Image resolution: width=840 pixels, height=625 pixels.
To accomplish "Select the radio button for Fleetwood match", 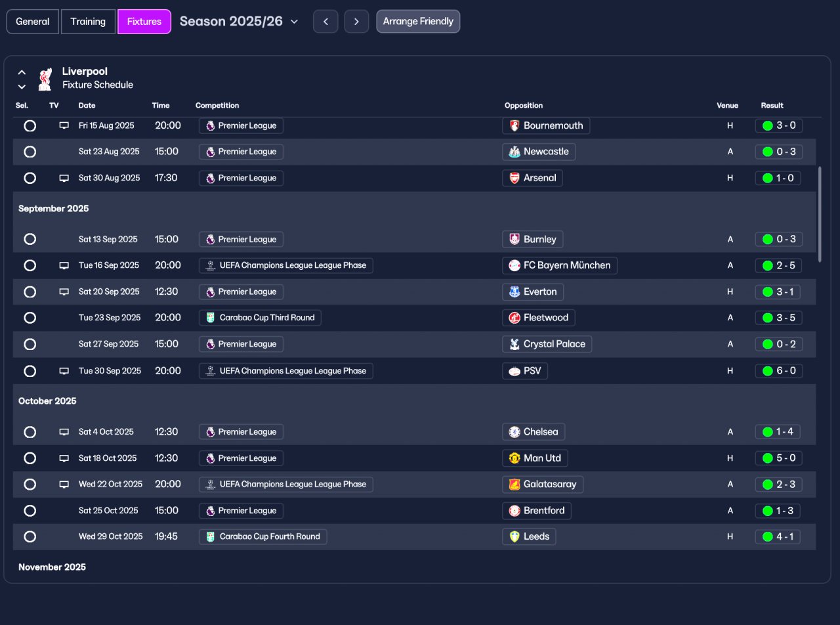I will click(30, 318).
